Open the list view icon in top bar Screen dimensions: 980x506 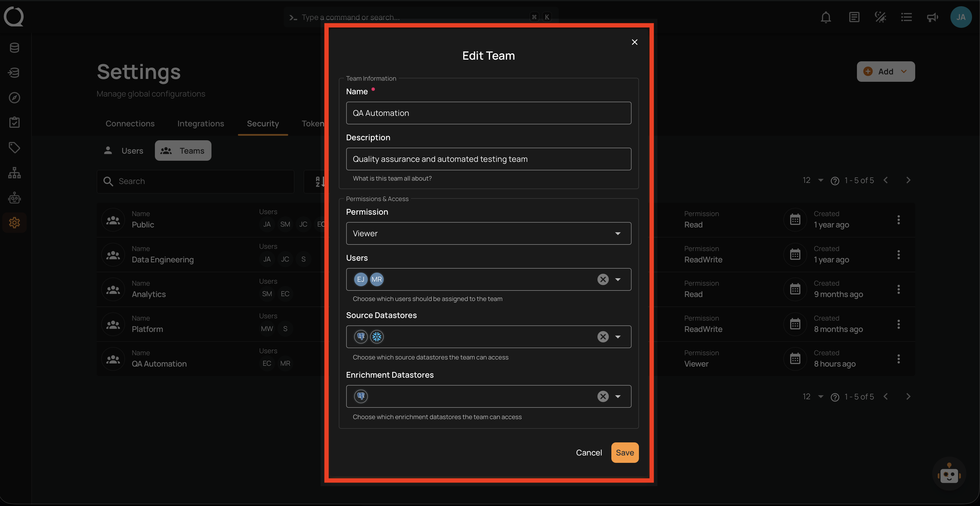[x=907, y=17]
